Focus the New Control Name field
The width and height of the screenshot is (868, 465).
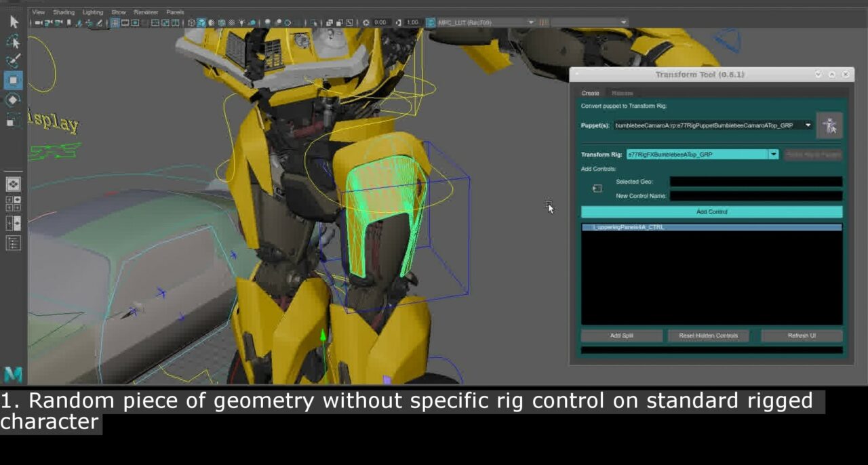coord(756,196)
